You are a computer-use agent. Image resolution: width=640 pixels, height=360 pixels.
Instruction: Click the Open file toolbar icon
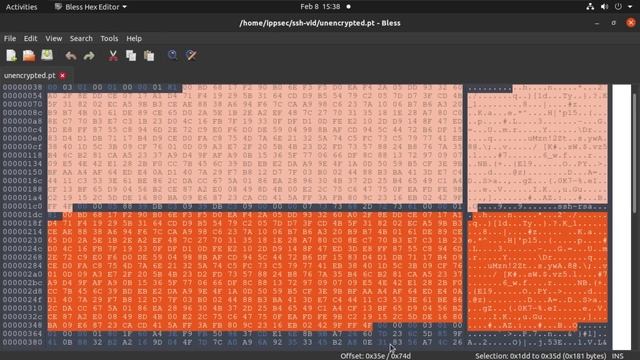29,56
